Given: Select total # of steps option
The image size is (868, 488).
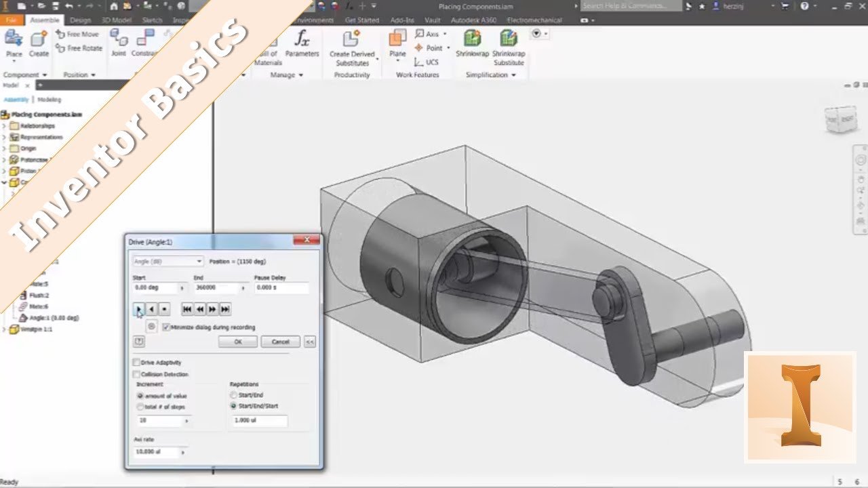Looking at the screenshot, I should tap(140, 407).
